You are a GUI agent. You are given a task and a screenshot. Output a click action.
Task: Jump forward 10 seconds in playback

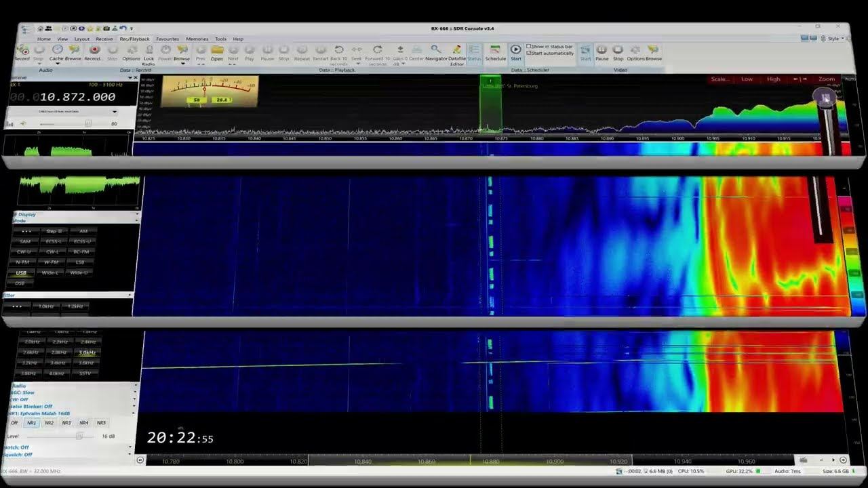[378, 49]
